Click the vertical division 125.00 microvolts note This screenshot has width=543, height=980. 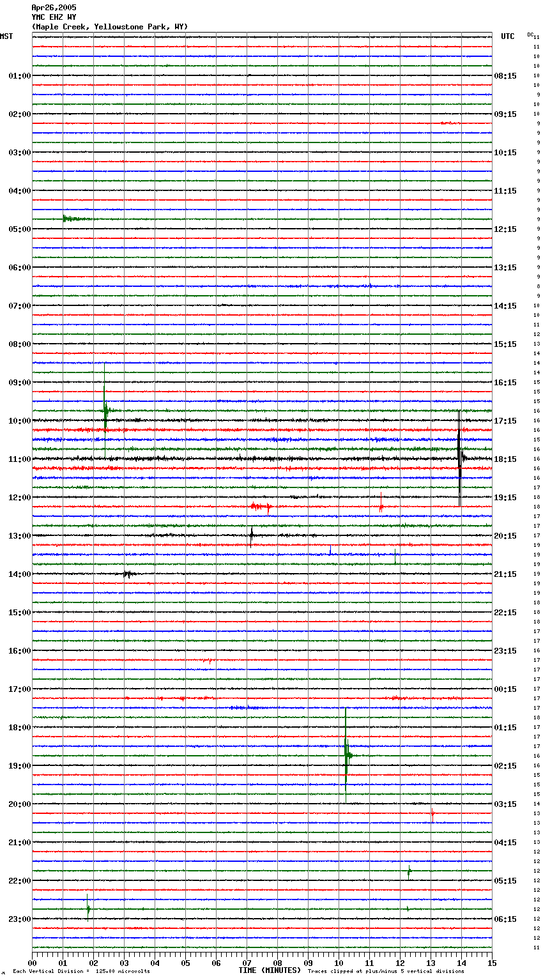coord(81,972)
